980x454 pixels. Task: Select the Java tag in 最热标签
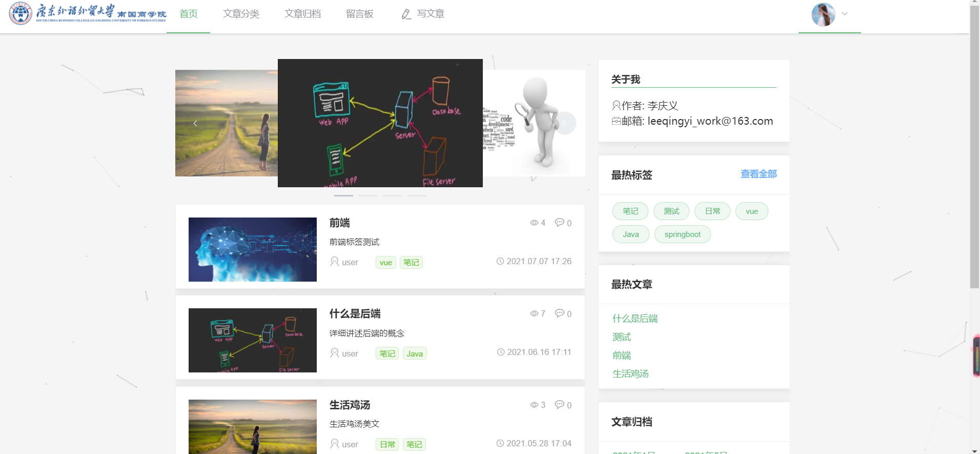(631, 234)
